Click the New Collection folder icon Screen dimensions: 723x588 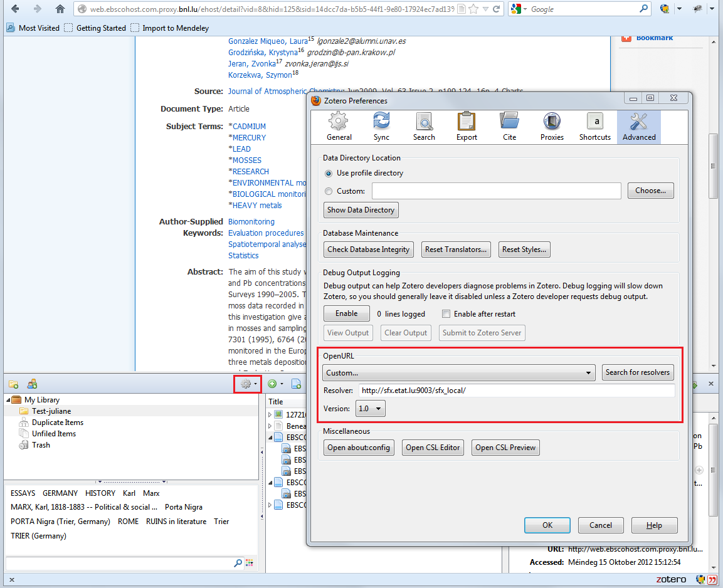13,384
